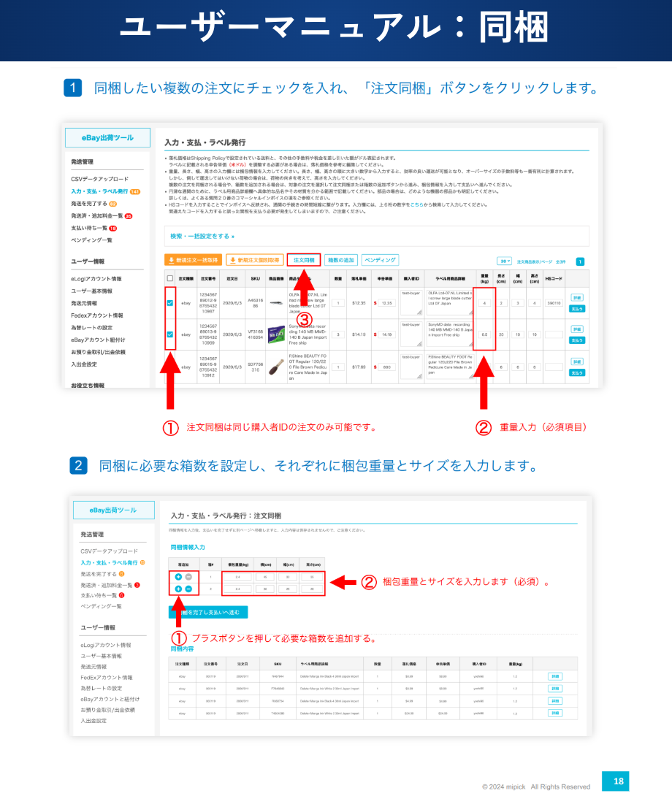
Task: Click length field showing 45 for box 1
Action: (x=265, y=577)
